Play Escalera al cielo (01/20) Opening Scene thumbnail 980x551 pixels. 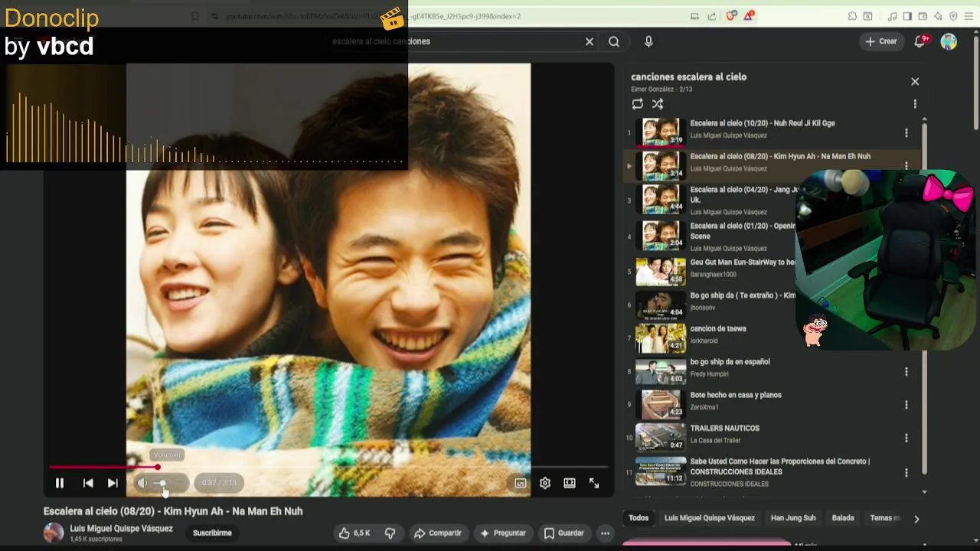[661, 234]
